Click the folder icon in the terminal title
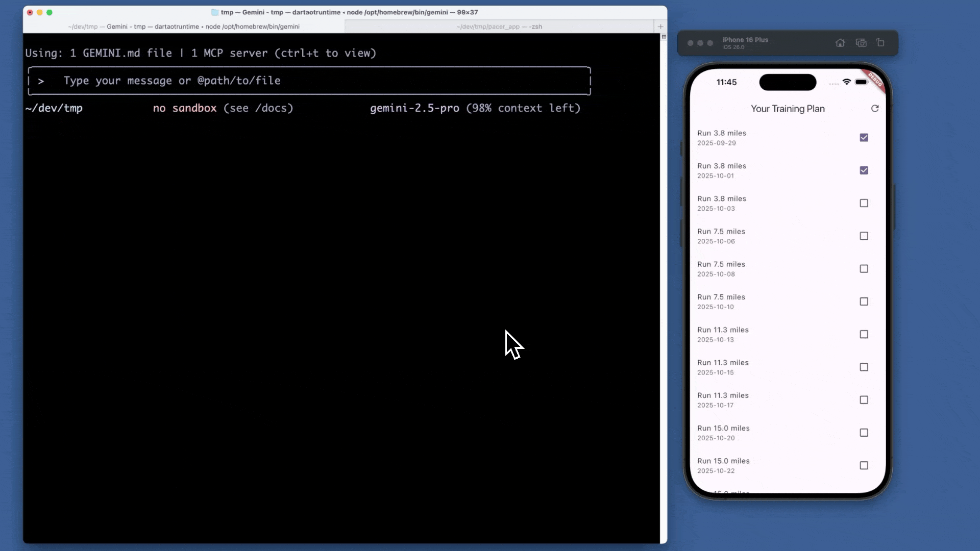The image size is (980, 551). point(215,12)
